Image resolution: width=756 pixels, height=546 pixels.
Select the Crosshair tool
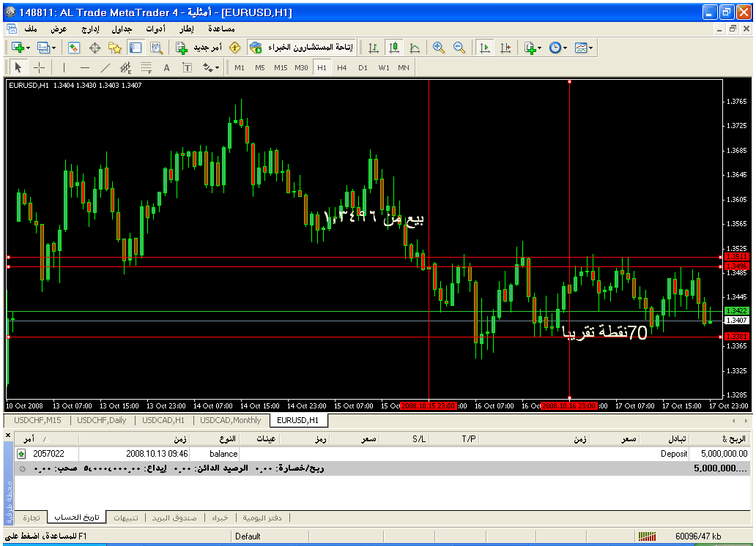(x=39, y=67)
